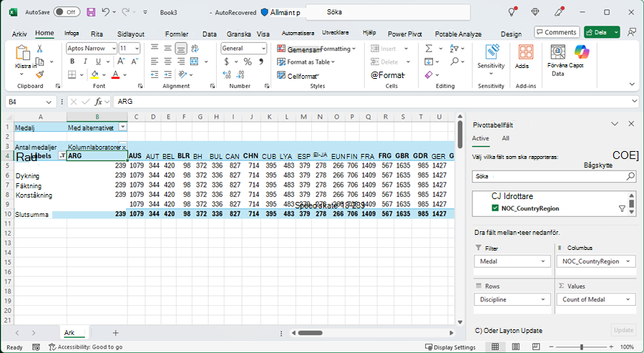Click the Find and Select magnifier icon
The image size is (644, 353).
pyautogui.click(x=454, y=62)
